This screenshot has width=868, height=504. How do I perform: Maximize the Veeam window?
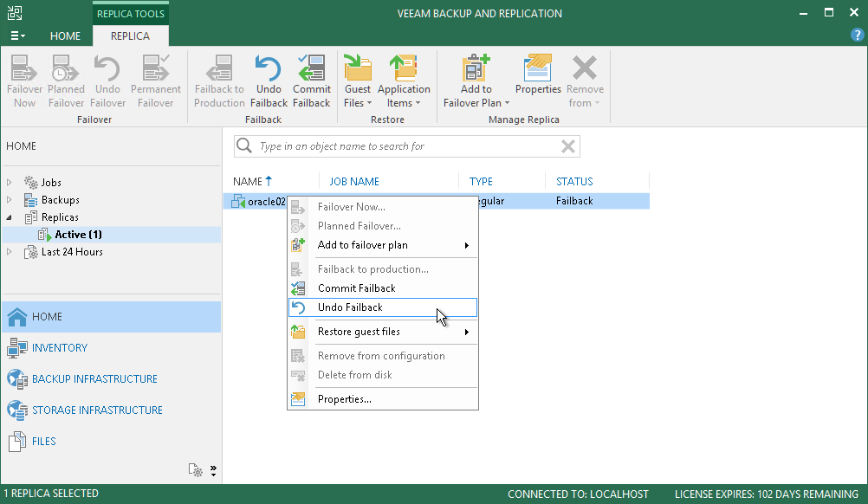[x=829, y=13]
